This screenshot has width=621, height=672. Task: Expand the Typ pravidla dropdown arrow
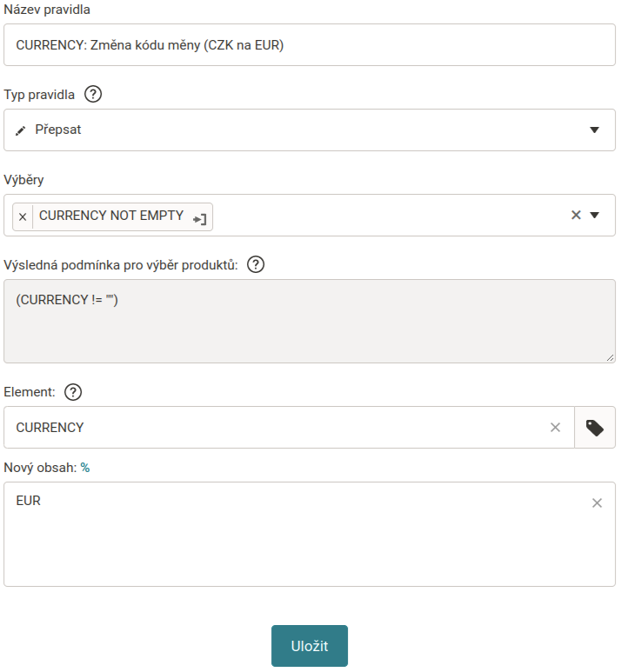point(595,130)
